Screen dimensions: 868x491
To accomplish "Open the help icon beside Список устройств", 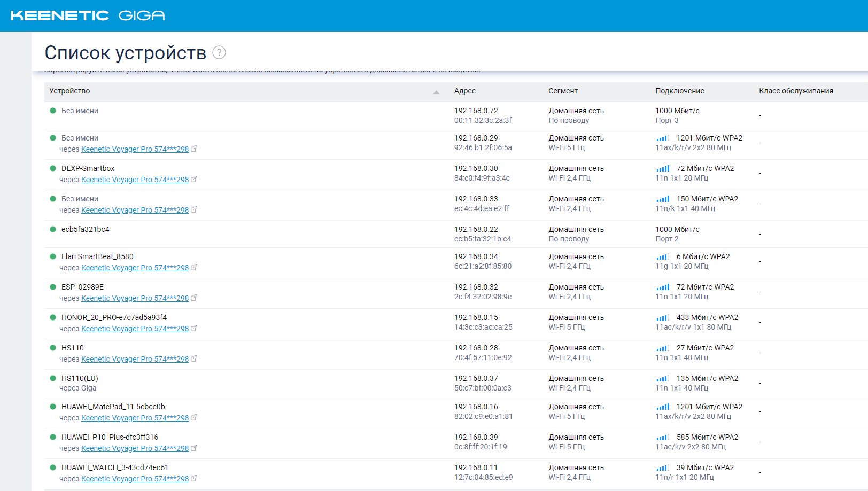I will click(219, 52).
